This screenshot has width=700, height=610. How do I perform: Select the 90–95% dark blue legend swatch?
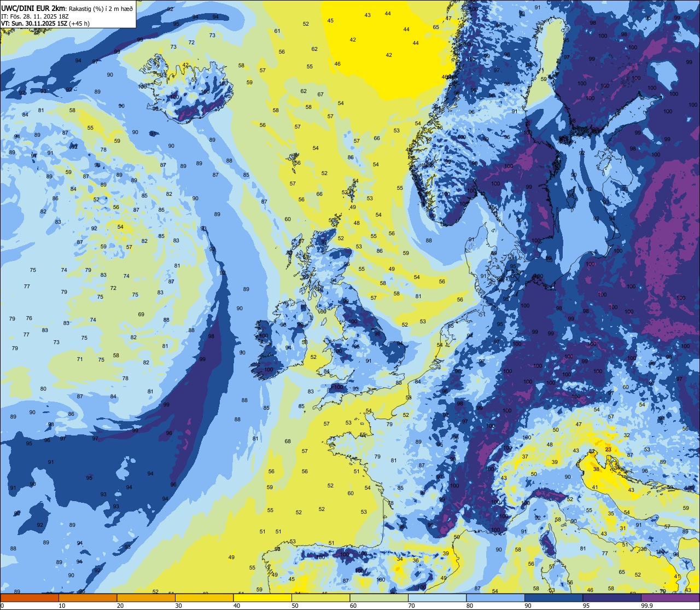(553, 597)
